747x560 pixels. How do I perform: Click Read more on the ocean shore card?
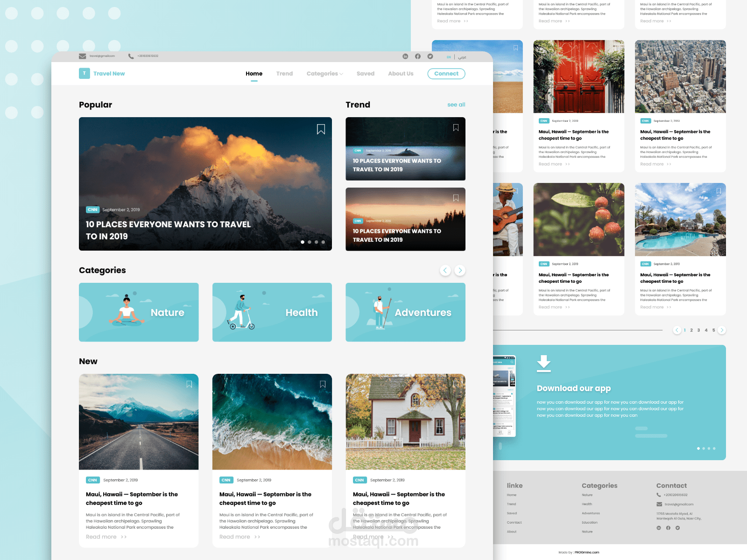coord(240,537)
